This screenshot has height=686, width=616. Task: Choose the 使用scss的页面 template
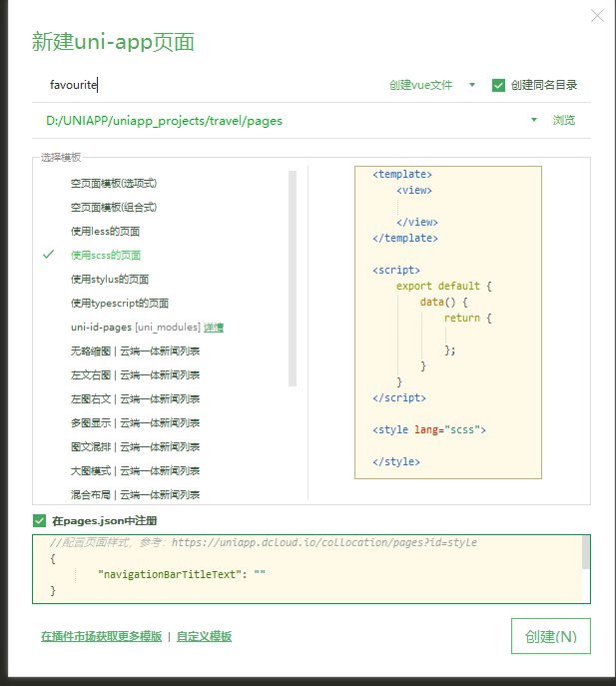coord(106,256)
